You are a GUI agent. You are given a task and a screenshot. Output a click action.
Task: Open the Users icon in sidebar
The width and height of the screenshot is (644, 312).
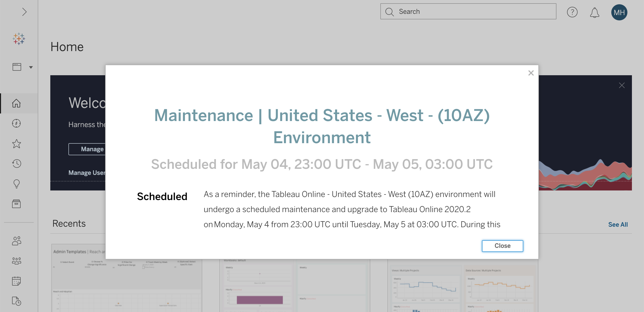pyautogui.click(x=17, y=241)
